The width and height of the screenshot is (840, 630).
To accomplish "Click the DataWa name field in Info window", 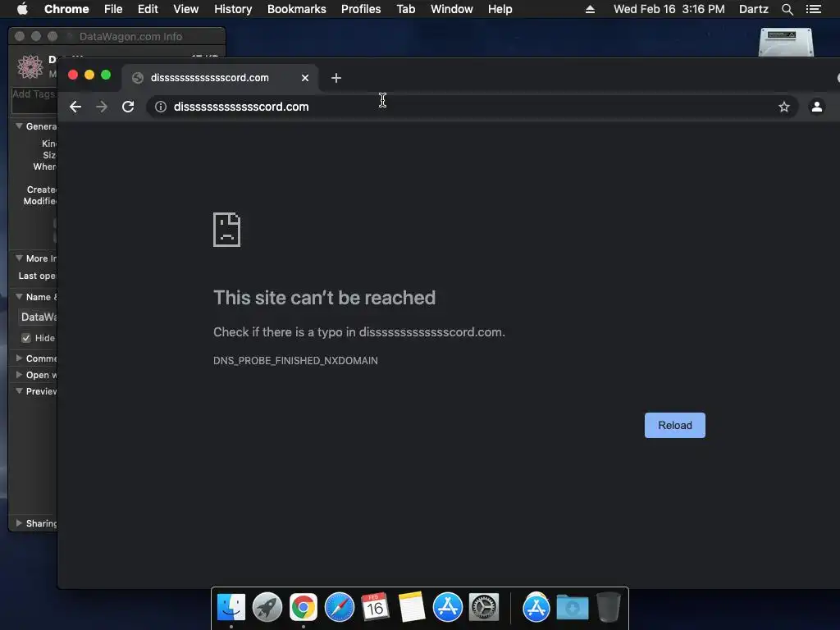I will click(38, 317).
